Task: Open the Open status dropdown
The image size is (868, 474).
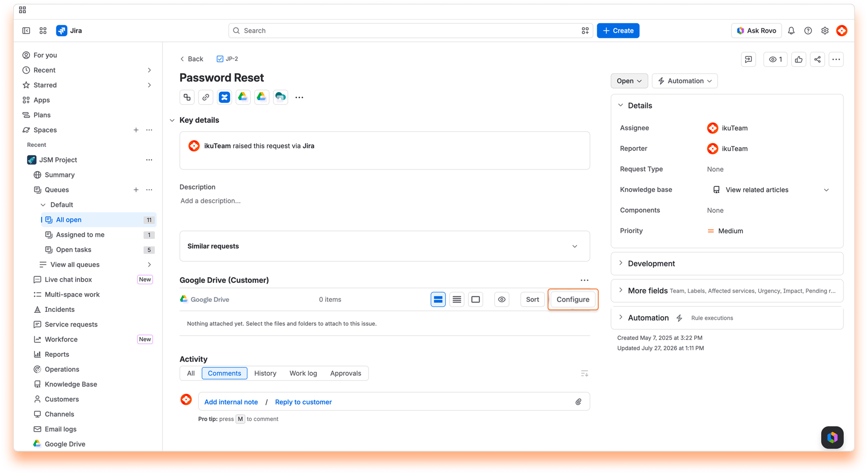Action: pos(629,81)
